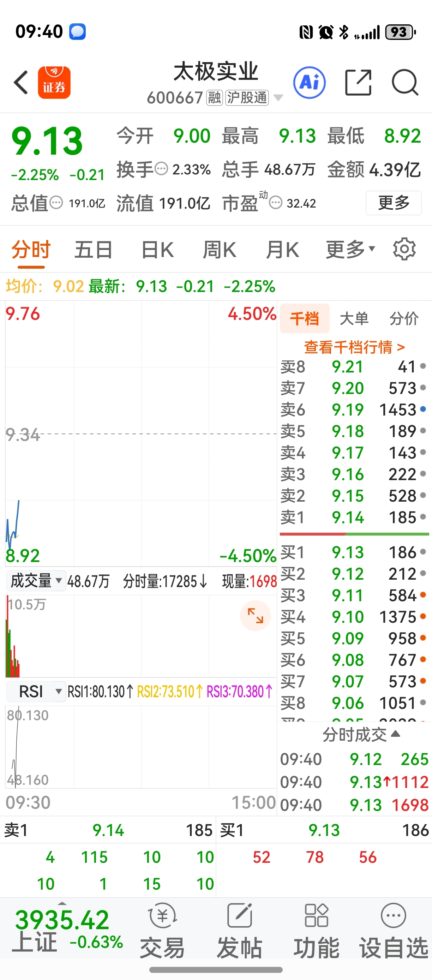Tap the 买8 9.06 1051 row
The image size is (432, 980).
click(354, 702)
